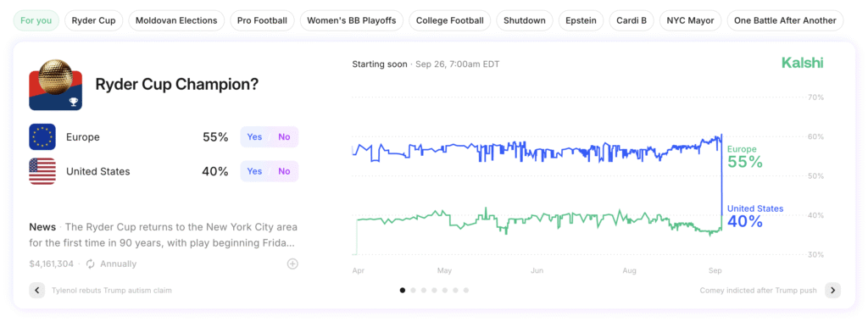Select No for United States
868x322 pixels.
click(x=284, y=171)
